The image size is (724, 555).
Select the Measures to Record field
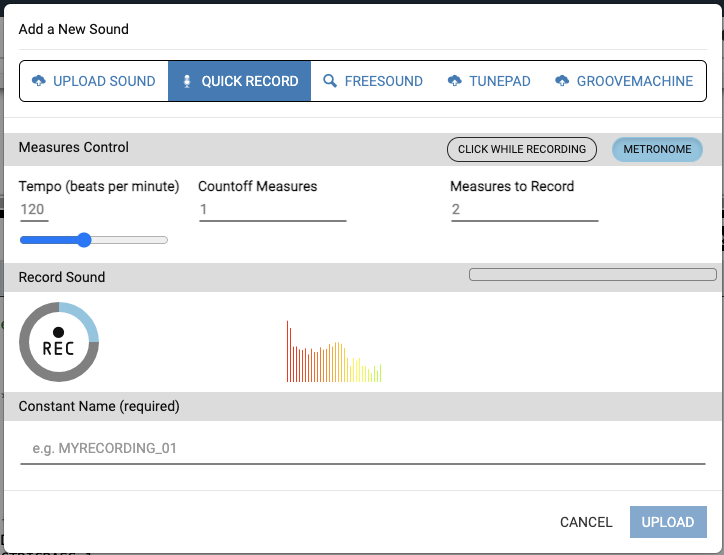pyautogui.click(x=524, y=210)
